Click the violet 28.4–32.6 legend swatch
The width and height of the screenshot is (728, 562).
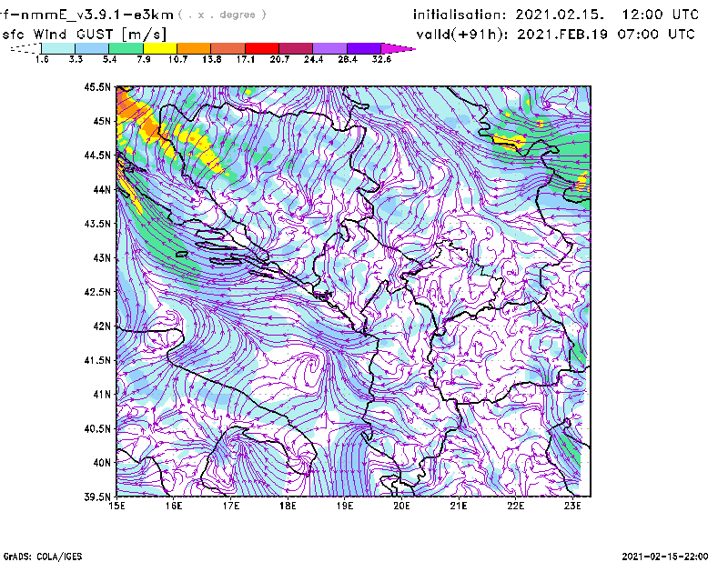coord(363,48)
